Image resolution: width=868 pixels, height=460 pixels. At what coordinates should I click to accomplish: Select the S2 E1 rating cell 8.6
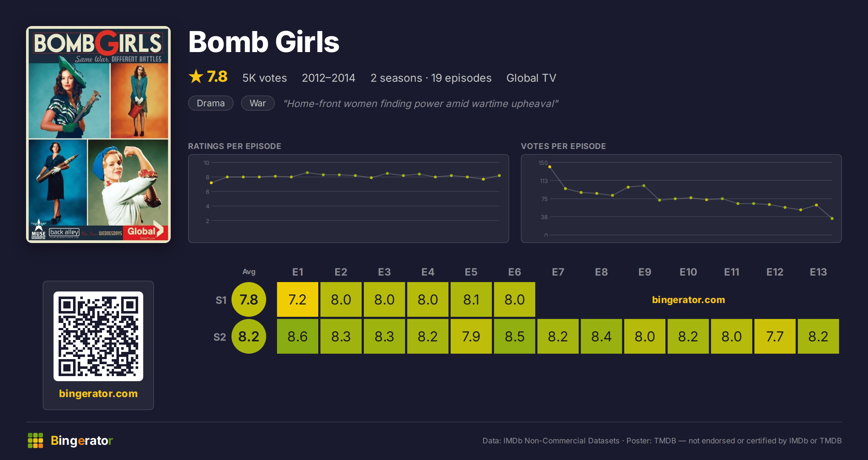[x=298, y=336]
